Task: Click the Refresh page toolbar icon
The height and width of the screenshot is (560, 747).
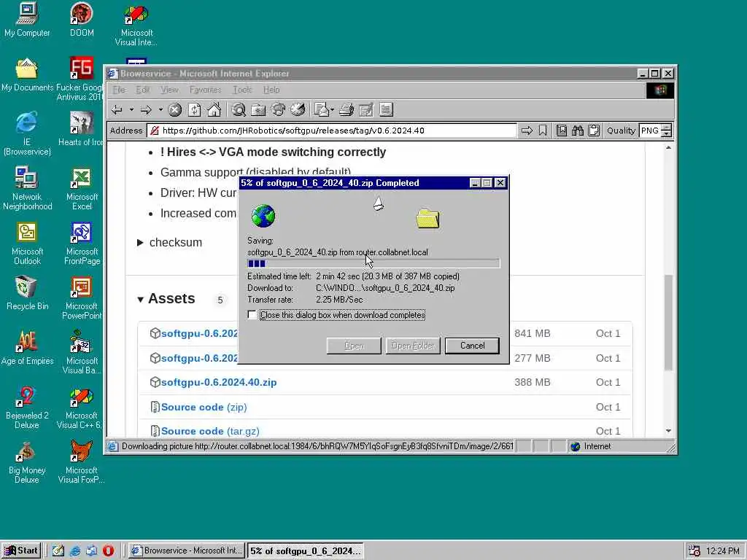Action: (194, 110)
